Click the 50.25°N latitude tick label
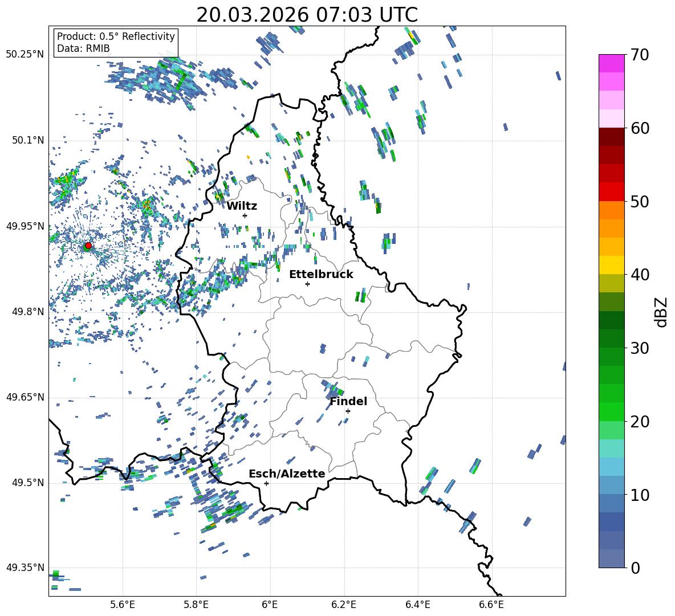Screen dimensions: 675x616 (x=25, y=55)
